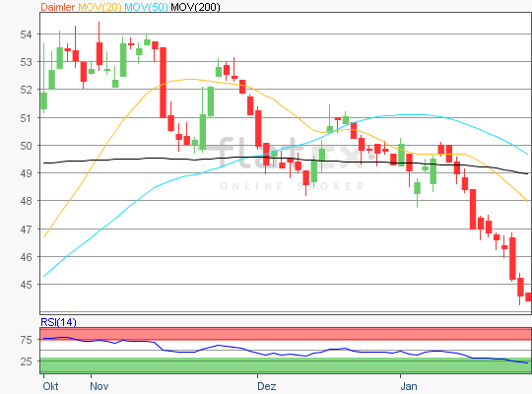Image resolution: width=532 pixels, height=394 pixels.
Task: Click the 47 price axis label
Action: (x=26, y=230)
